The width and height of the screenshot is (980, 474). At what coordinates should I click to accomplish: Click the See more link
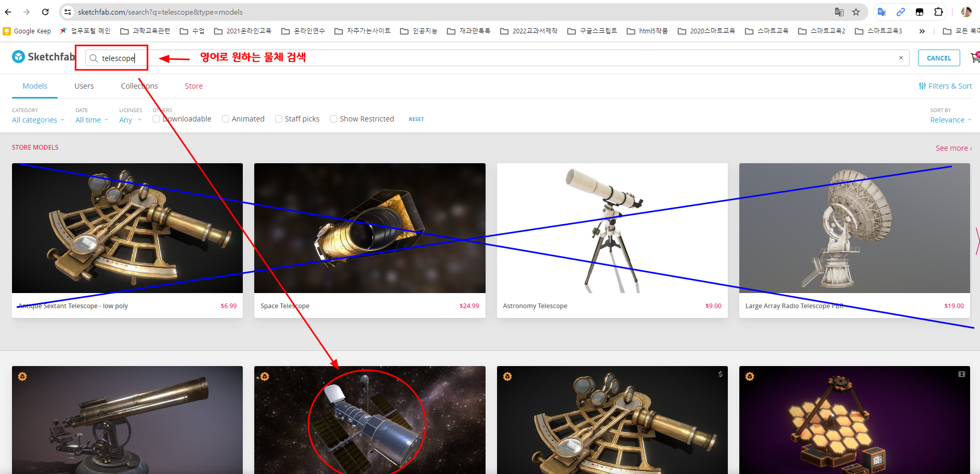953,148
